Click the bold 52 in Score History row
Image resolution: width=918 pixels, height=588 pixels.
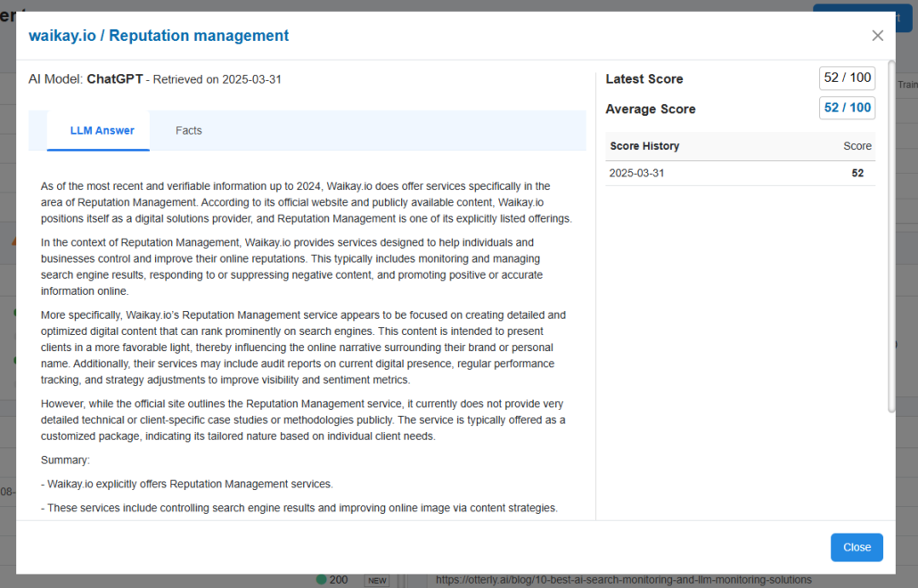857,173
